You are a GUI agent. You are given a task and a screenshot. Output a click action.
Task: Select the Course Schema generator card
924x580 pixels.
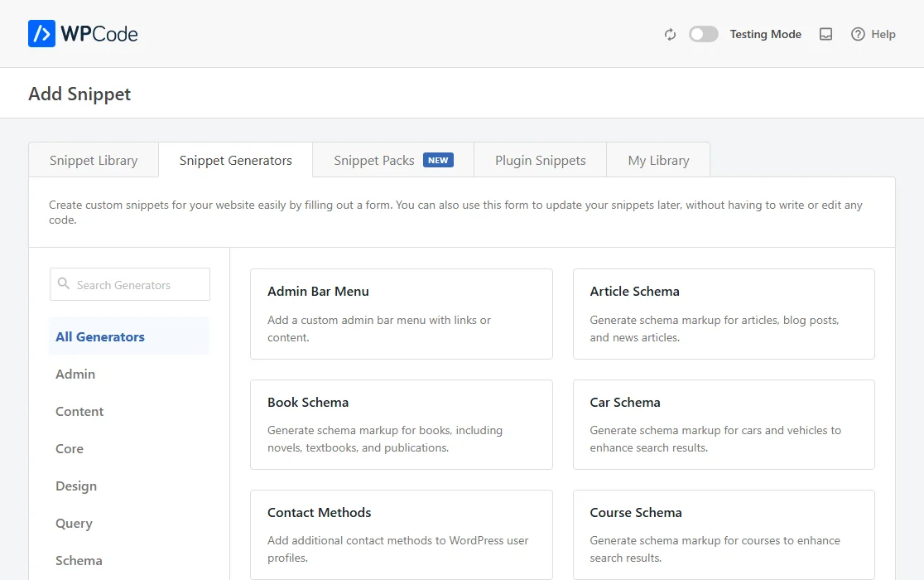[724, 534]
